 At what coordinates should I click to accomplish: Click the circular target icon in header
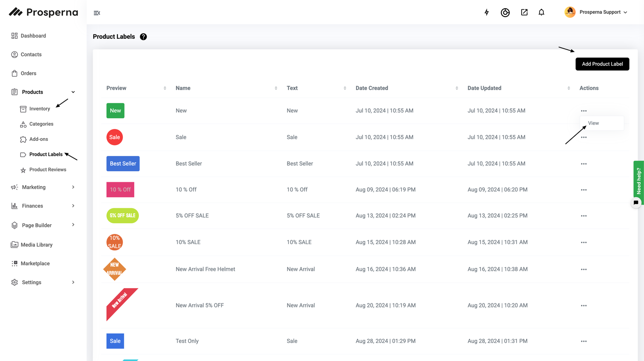505,12
